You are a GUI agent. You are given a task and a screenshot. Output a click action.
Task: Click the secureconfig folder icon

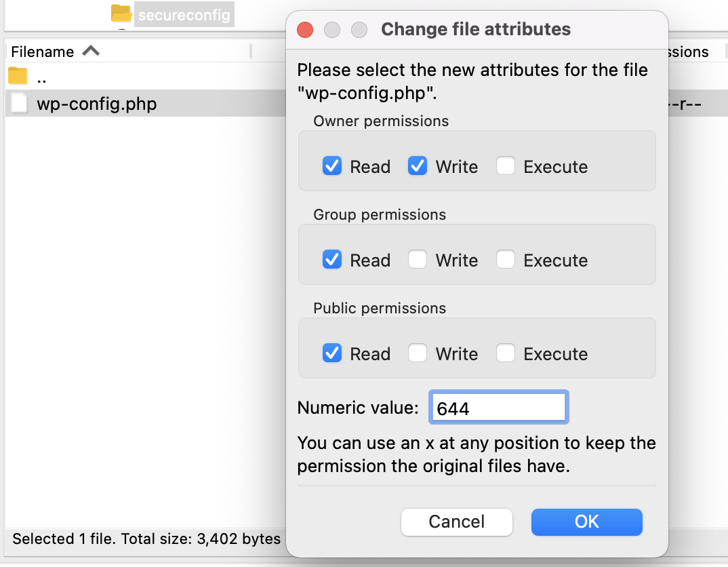pos(121,13)
